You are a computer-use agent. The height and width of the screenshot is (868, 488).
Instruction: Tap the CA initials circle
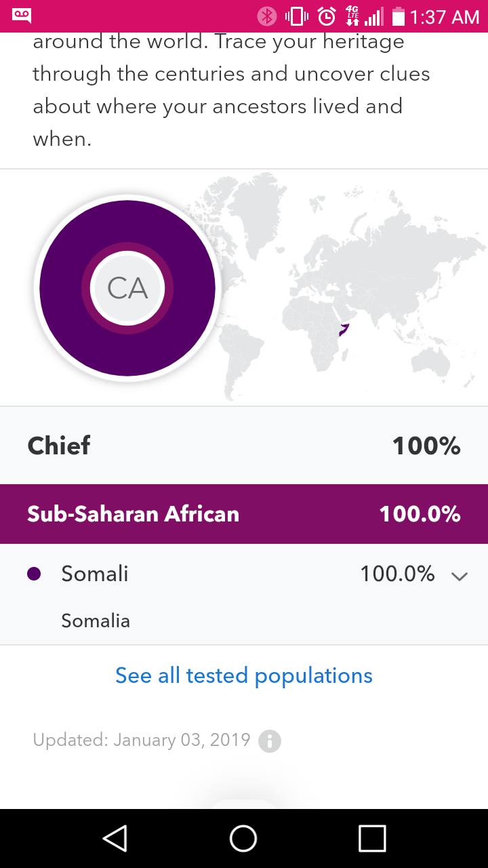coord(127,288)
